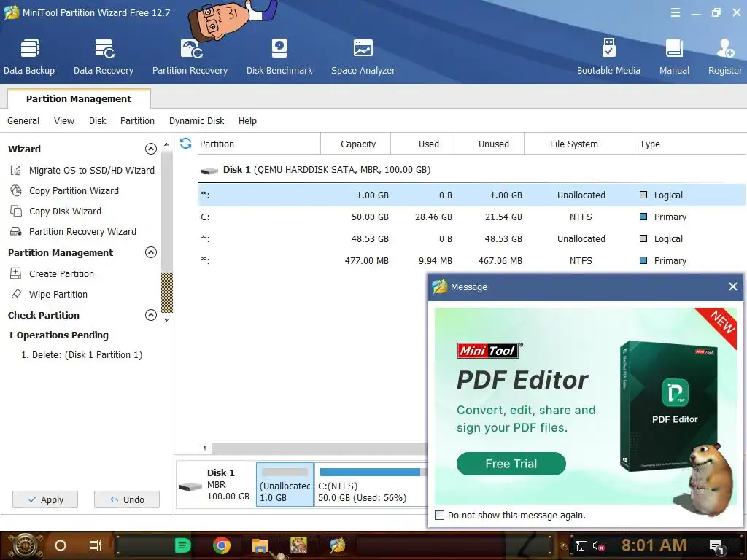Screen dimensions: 747x560
Task: Open the Help menu
Action: 247,120
